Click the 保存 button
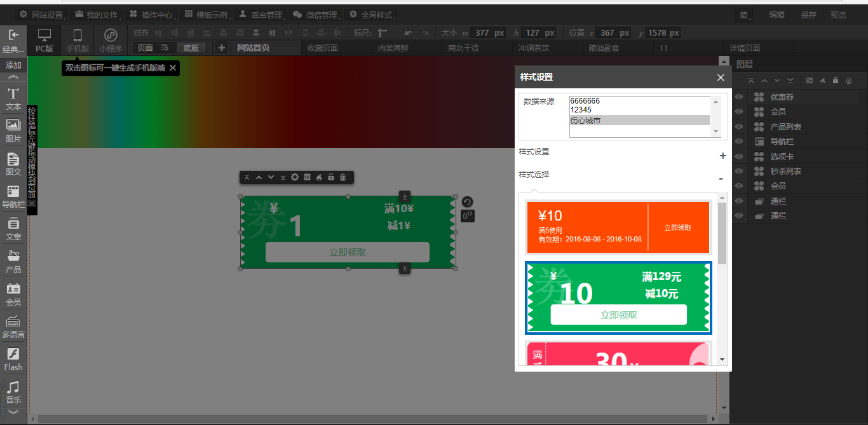Screen dimensions: 868x425 (x=808, y=15)
